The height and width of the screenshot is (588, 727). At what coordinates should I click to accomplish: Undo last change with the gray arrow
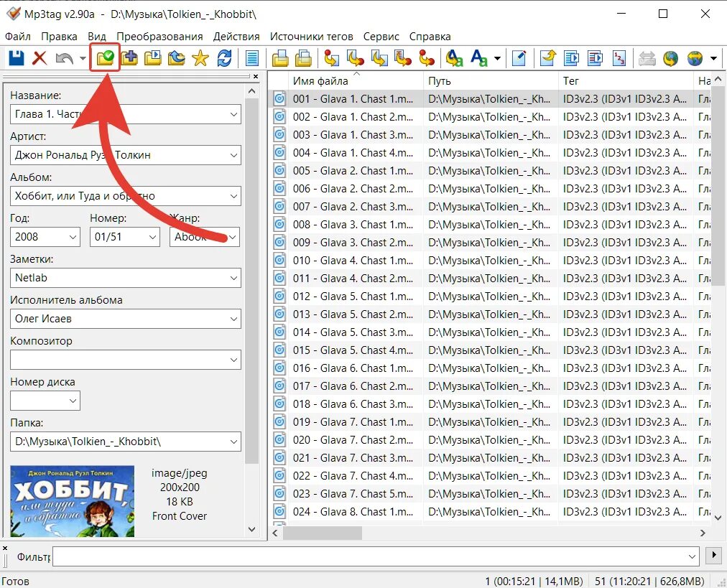pyautogui.click(x=65, y=58)
